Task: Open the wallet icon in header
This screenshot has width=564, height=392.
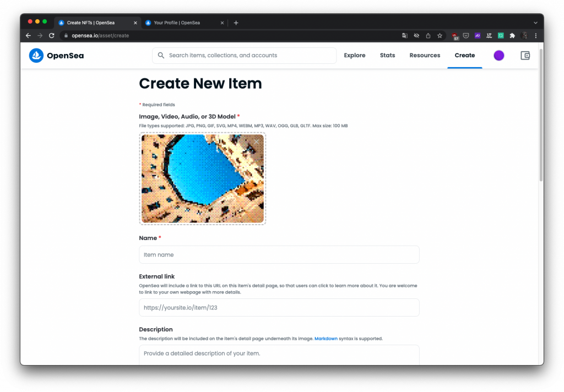Action: click(525, 56)
